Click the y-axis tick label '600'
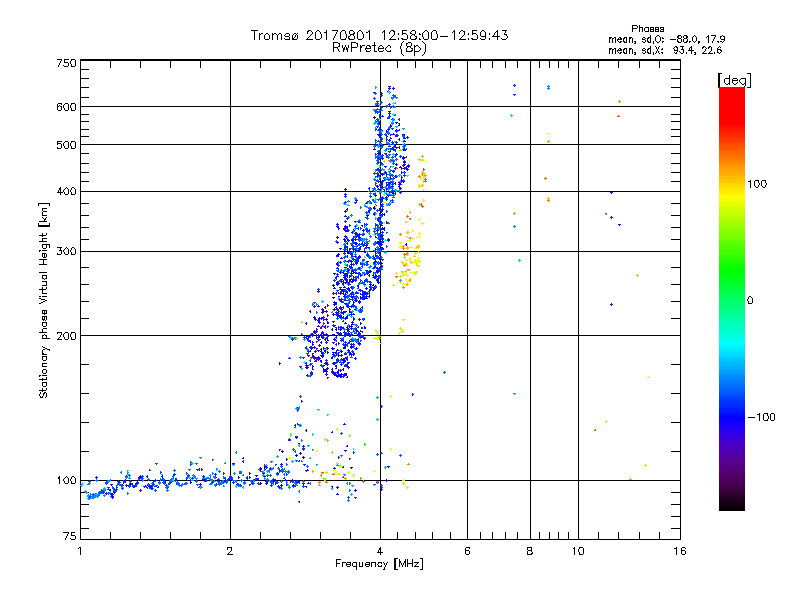Viewport: 800px width, 600px height. [x=67, y=107]
